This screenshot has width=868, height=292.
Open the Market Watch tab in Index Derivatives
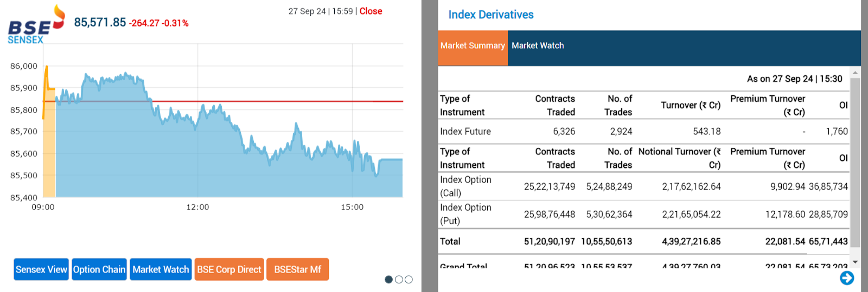tap(538, 46)
